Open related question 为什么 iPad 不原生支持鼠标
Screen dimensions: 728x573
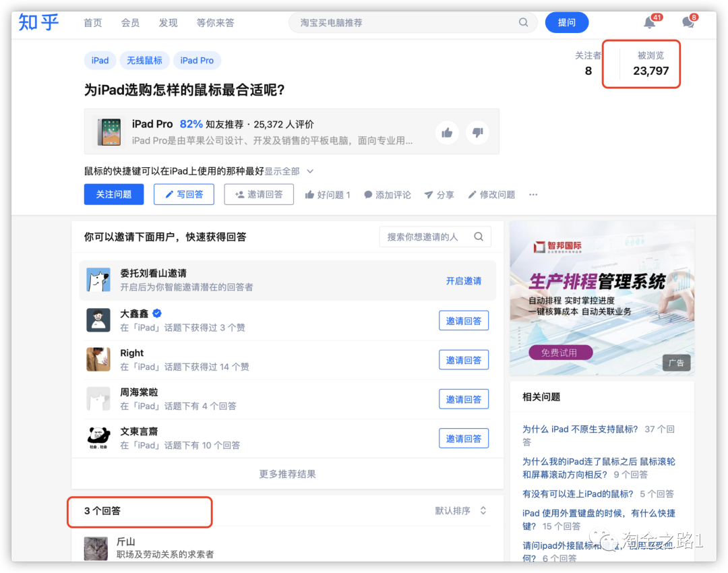tap(580, 429)
